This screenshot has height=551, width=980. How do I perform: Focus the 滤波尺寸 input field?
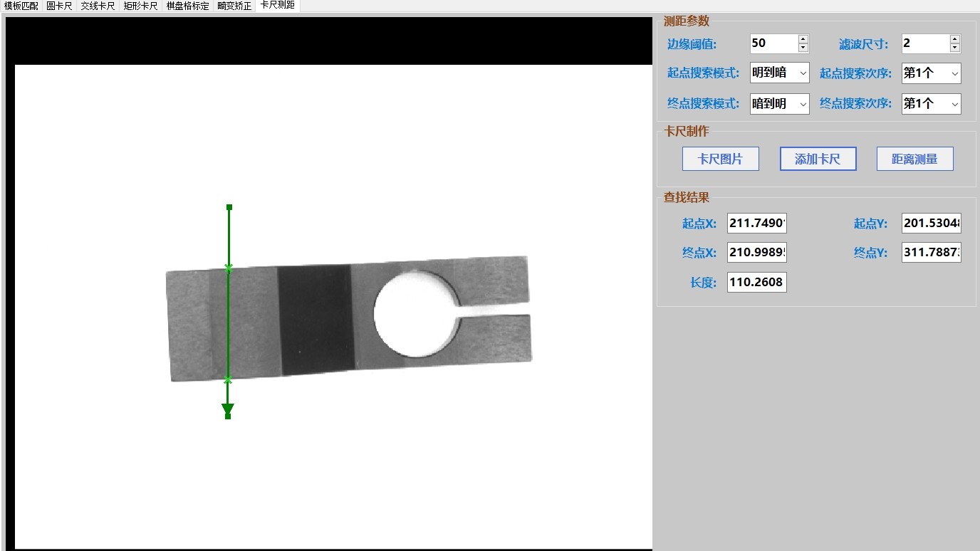[925, 43]
